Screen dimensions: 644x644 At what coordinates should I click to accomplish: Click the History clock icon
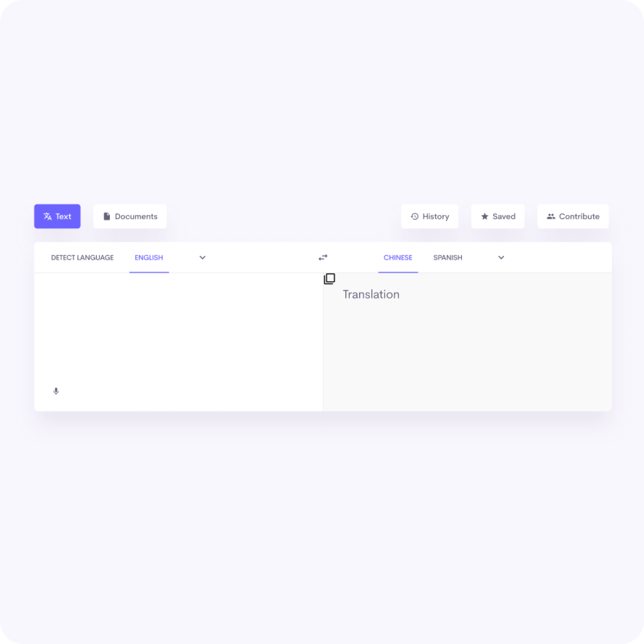(414, 216)
